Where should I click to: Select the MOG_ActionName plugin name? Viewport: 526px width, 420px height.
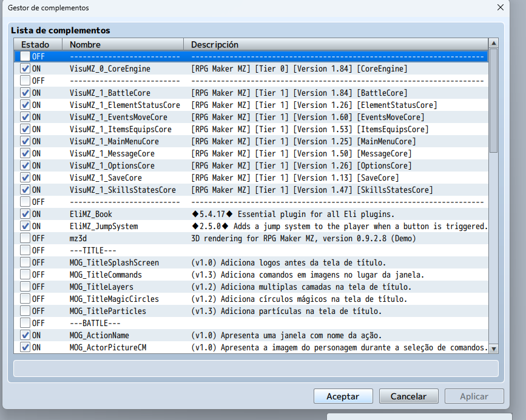click(x=99, y=336)
